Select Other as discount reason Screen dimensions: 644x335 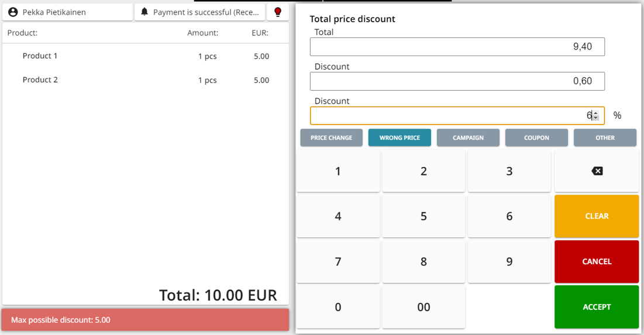pyautogui.click(x=605, y=138)
